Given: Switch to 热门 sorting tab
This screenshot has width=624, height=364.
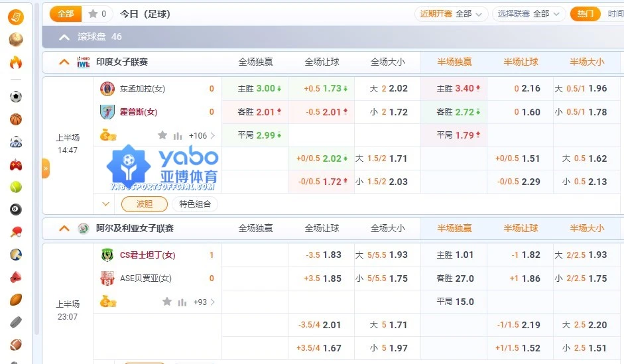Looking at the screenshot, I should tap(585, 14).
